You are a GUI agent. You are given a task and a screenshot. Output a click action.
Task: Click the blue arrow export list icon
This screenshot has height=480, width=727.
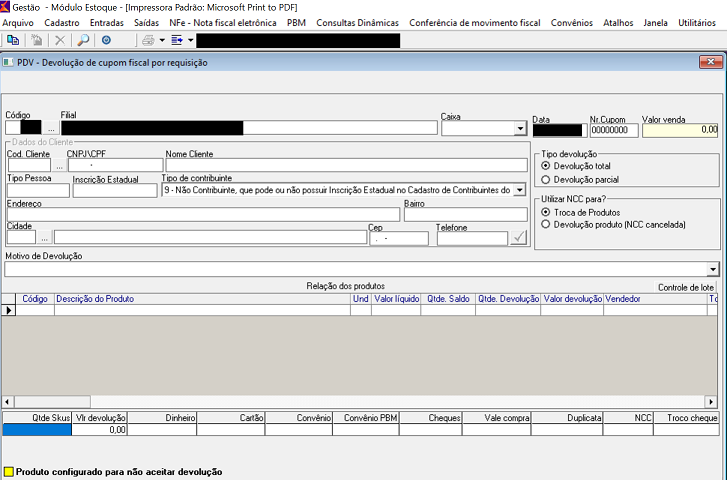pos(177,40)
